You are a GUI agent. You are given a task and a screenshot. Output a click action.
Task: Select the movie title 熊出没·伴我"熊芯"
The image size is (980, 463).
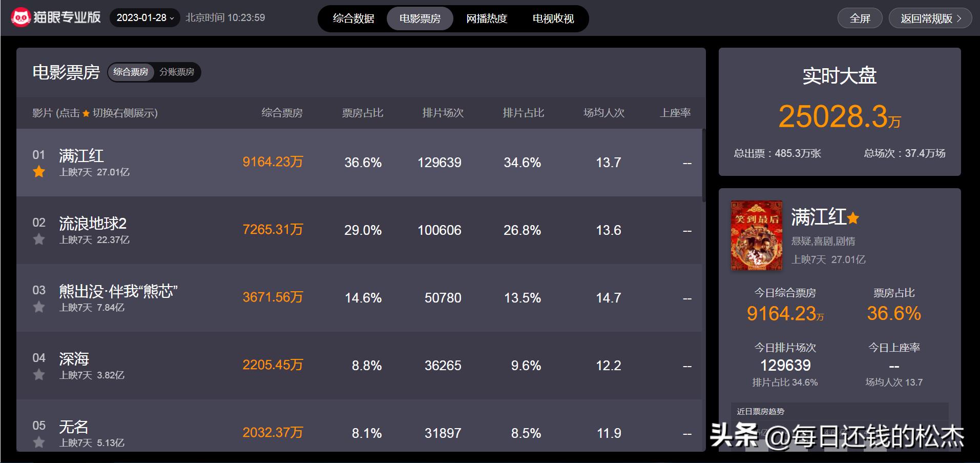tap(118, 291)
